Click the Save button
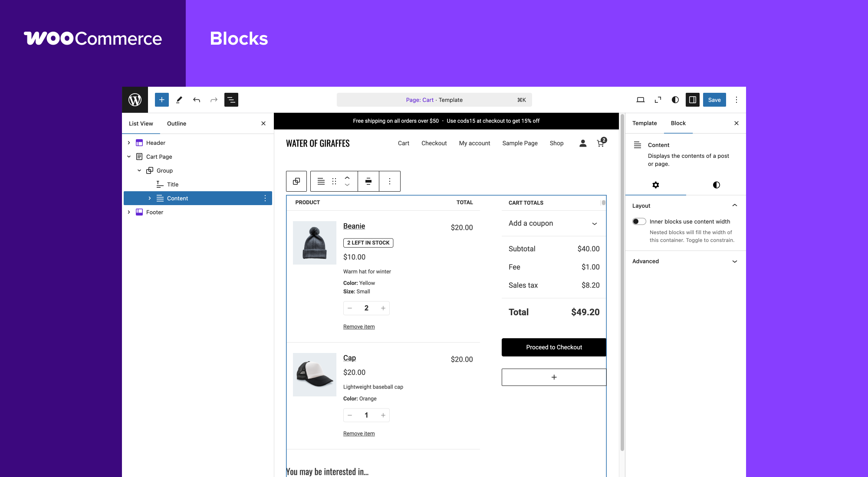 click(x=714, y=100)
